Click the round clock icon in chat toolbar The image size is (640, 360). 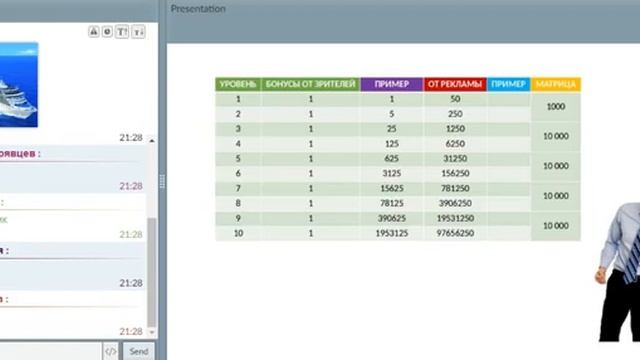click(x=107, y=31)
